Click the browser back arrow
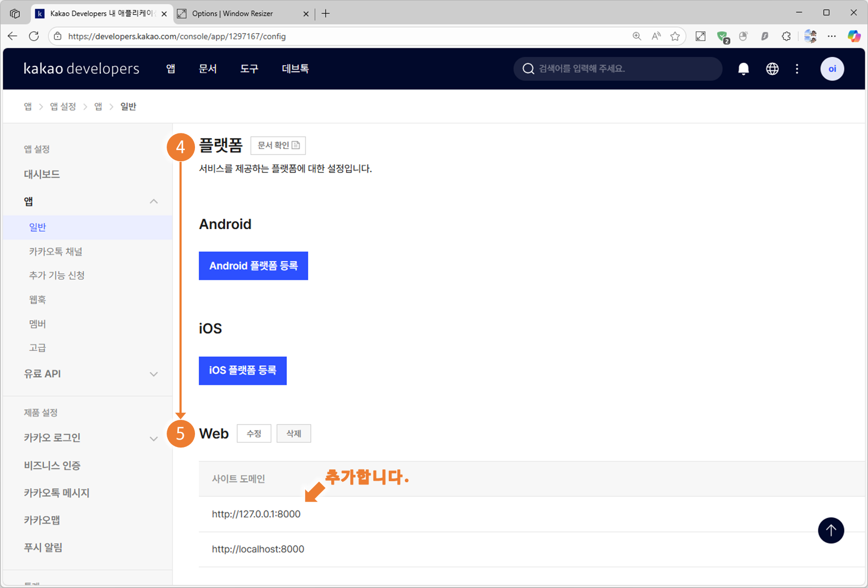This screenshot has width=868, height=588. [12, 36]
